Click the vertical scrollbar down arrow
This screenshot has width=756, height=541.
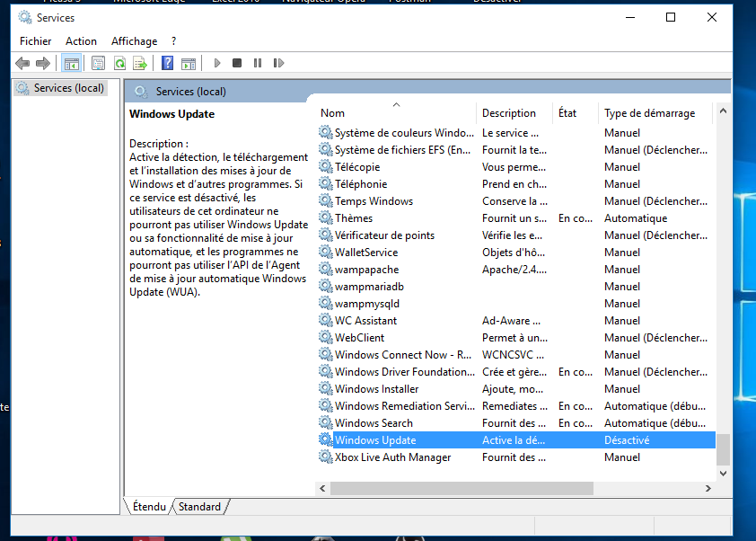click(723, 474)
